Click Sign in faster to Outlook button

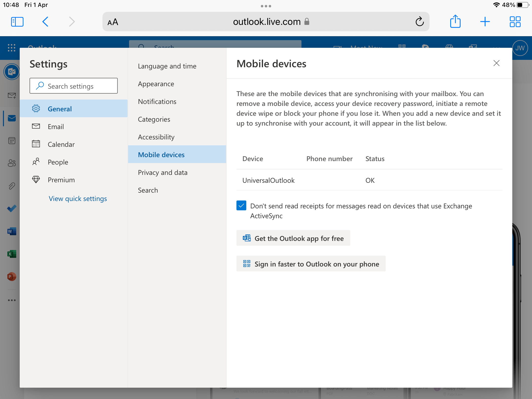311,264
